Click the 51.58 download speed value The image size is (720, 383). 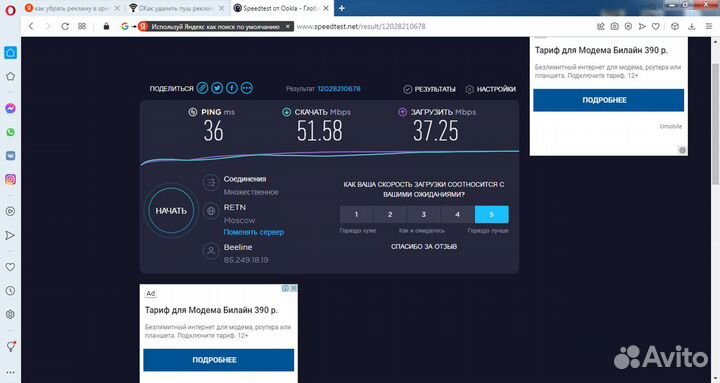[x=320, y=131]
